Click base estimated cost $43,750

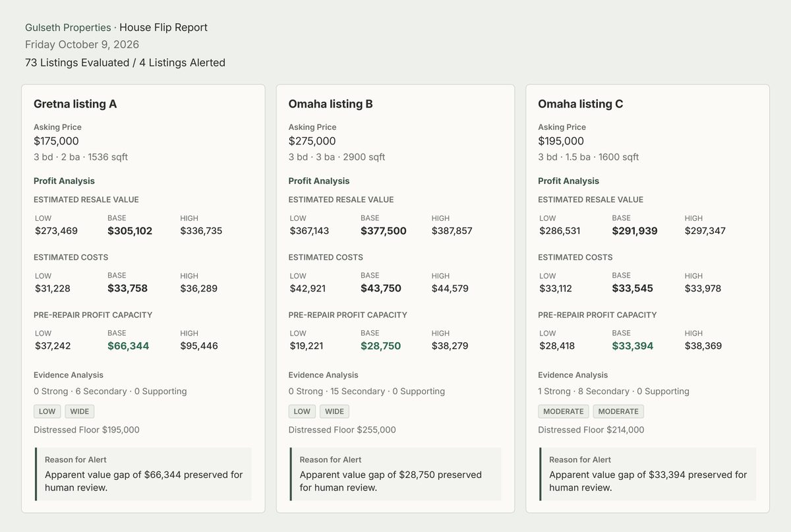[x=381, y=288]
